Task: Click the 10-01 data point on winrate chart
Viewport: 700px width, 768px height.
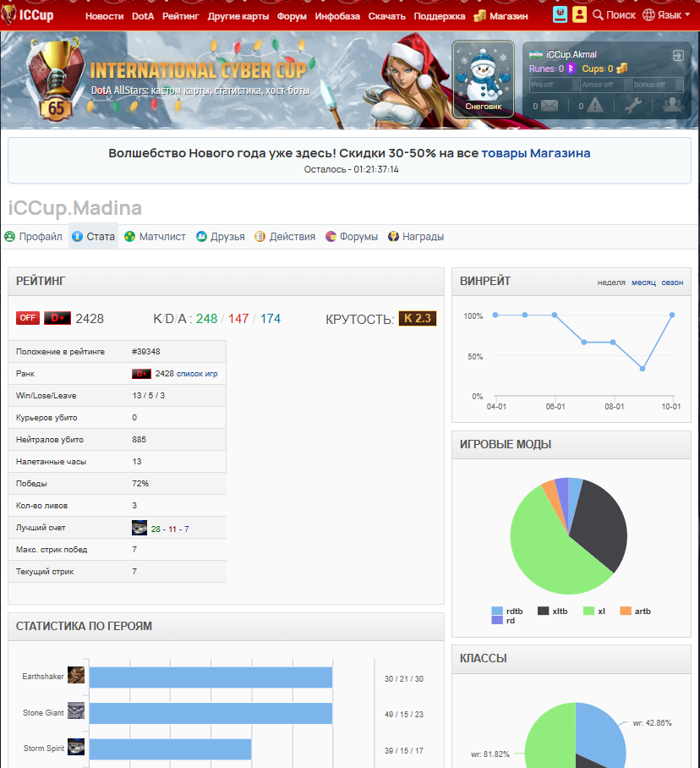Action: (x=672, y=315)
